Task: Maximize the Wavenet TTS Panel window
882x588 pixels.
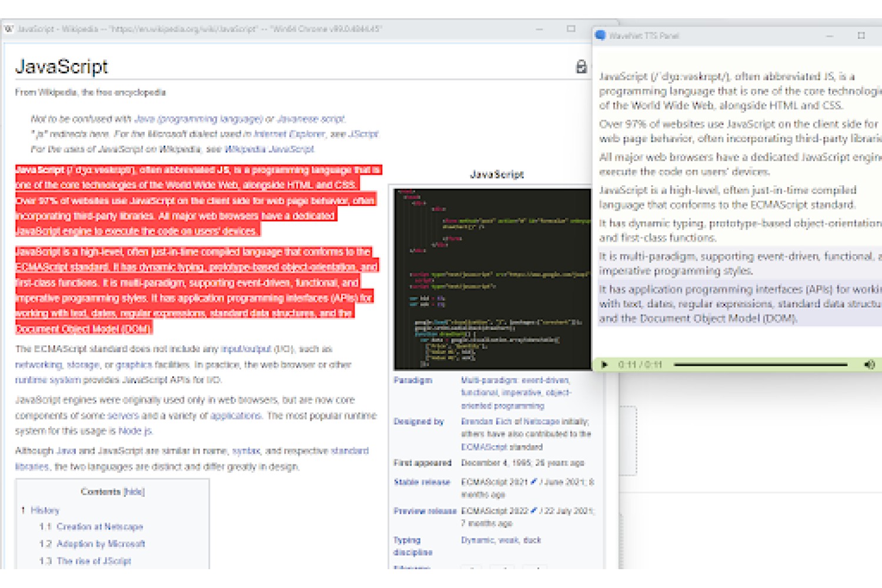Action: [x=861, y=36]
